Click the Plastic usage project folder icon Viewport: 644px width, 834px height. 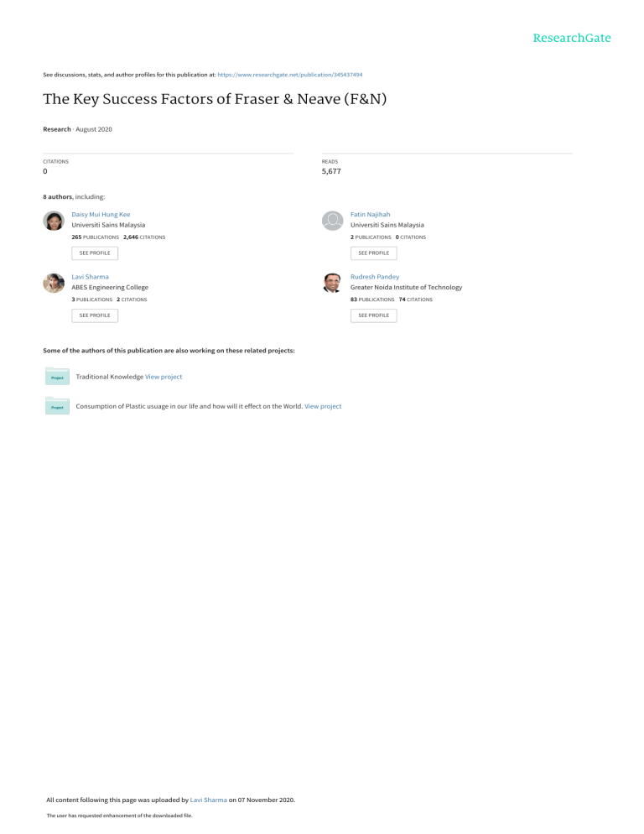tap(56, 406)
